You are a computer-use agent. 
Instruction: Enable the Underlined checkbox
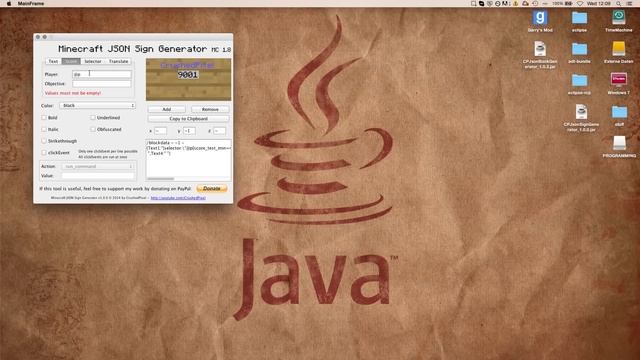93,118
